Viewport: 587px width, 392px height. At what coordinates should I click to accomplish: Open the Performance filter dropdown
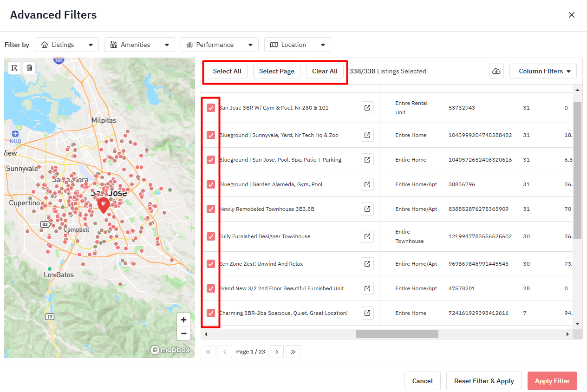point(219,44)
